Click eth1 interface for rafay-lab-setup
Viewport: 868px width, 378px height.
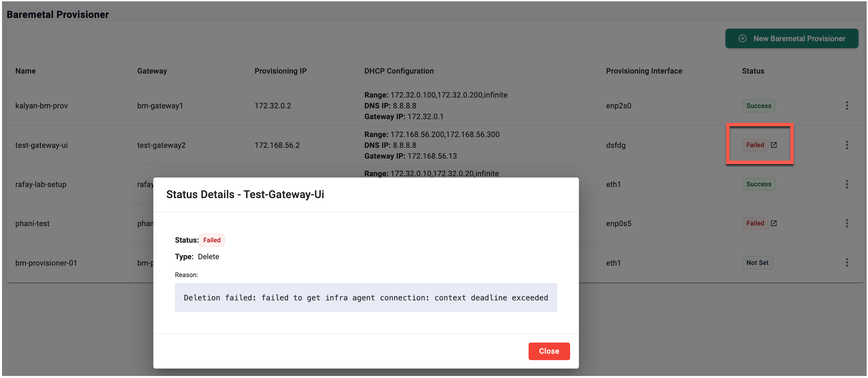[x=613, y=184]
